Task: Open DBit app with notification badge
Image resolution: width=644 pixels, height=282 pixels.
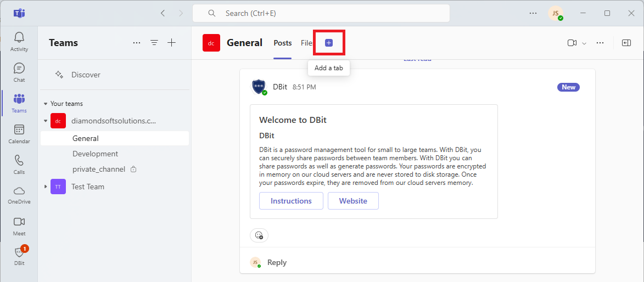Action: coord(19,256)
